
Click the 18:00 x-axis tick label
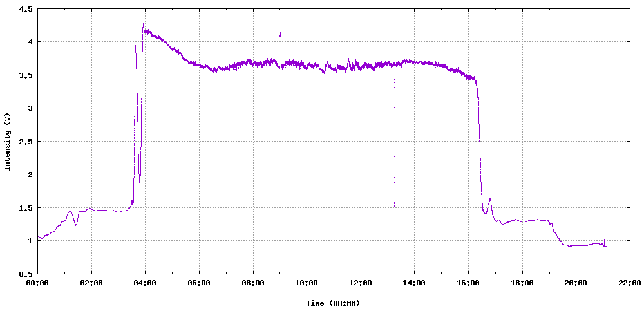[522, 283]
